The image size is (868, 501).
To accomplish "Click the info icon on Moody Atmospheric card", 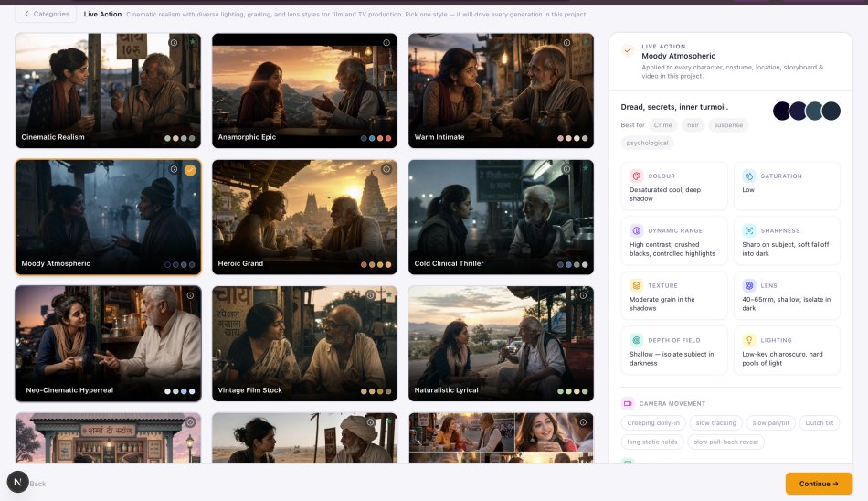I will 174,169.
